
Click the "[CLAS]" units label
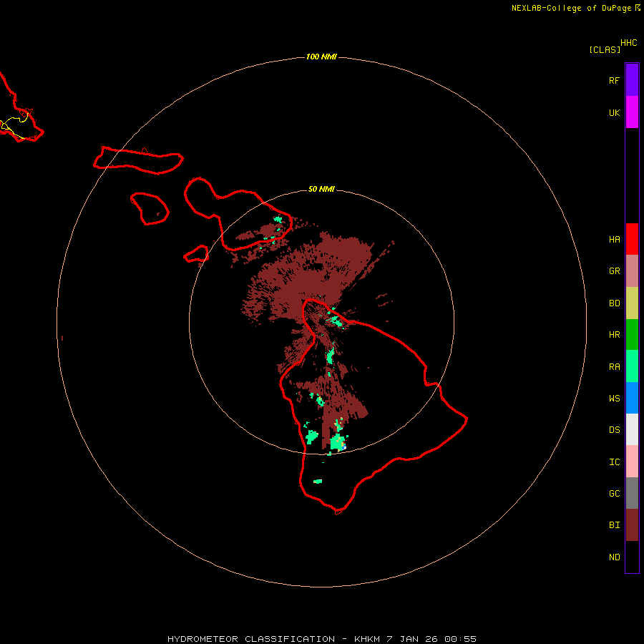click(605, 50)
